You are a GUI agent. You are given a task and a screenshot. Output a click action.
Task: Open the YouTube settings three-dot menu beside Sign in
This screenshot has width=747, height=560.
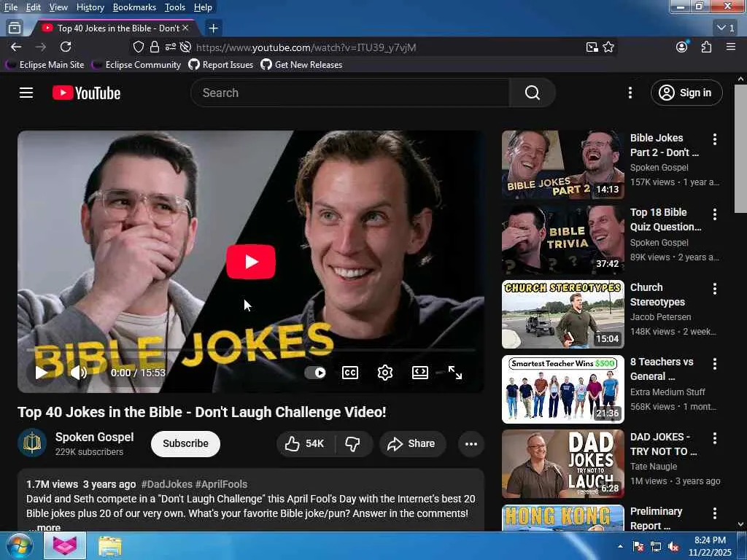pyautogui.click(x=630, y=93)
